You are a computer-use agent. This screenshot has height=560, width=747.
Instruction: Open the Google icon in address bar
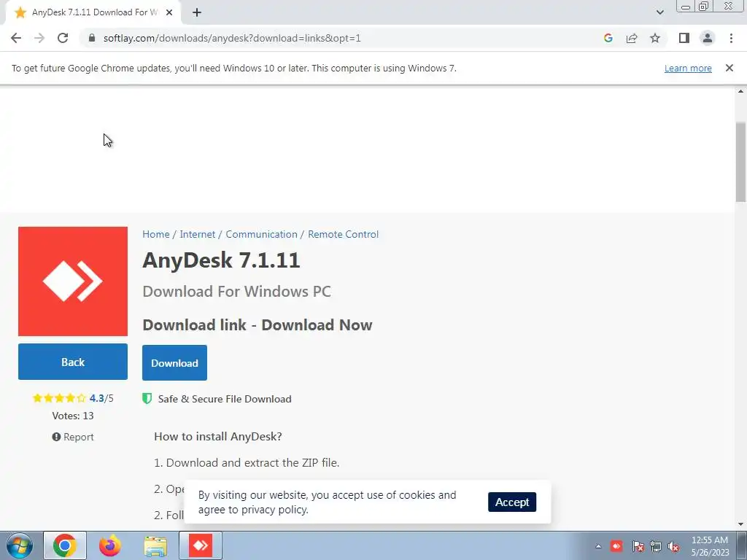click(608, 38)
